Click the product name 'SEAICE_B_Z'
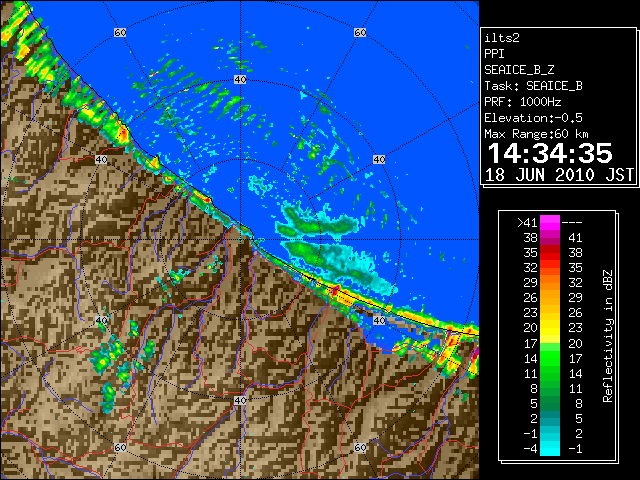The image size is (640, 480). click(519, 70)
